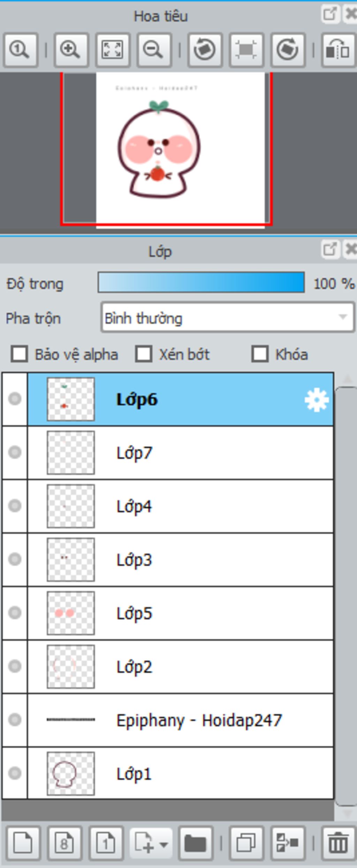Adjust the Độ trong opacity slider
The height and width of the screenshot is (868, 357).
201,282
